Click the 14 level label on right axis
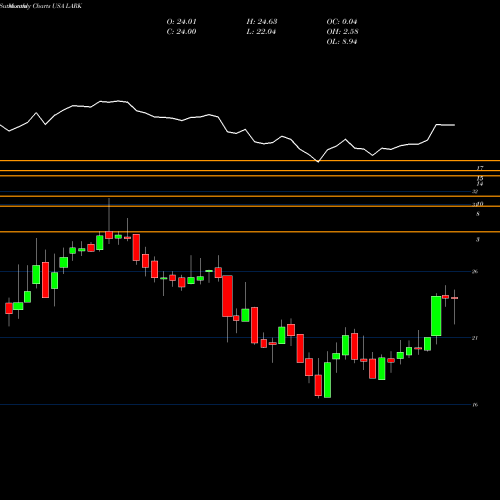The height and width of the screenshot is (500, 500). coord(480,184)
